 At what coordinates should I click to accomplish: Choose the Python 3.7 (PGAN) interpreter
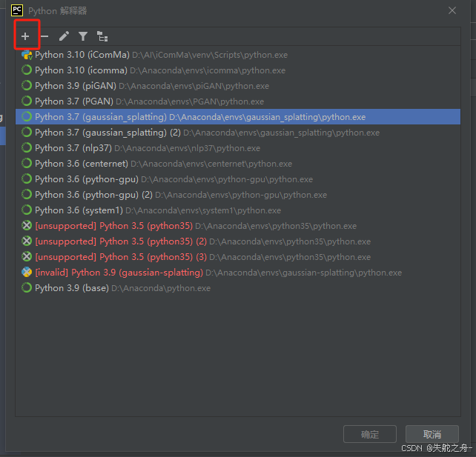tap(238, 101)
